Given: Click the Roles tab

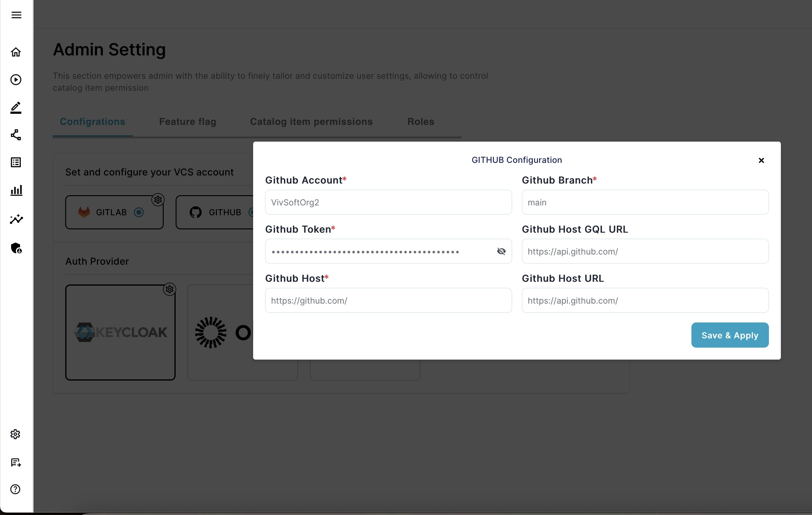Looking at the screenshot, I should tap(421, 121).
